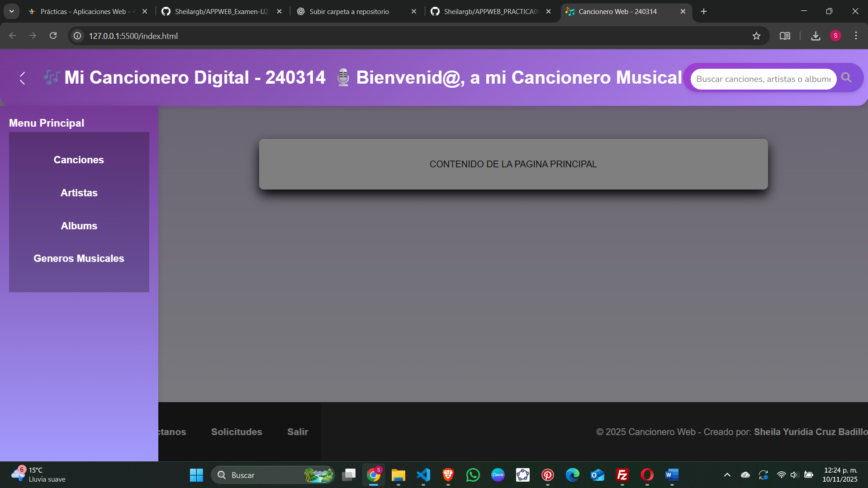Open a new browser tab
Screen dimensions: 868x488
point(704,11)
